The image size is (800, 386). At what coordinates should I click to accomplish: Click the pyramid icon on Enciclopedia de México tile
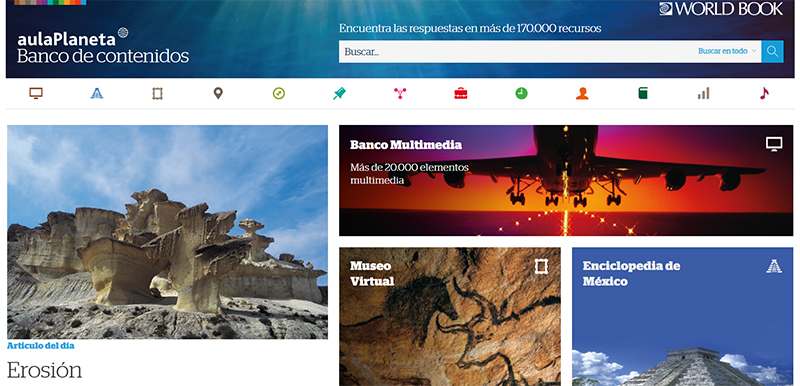pos(774,266)
